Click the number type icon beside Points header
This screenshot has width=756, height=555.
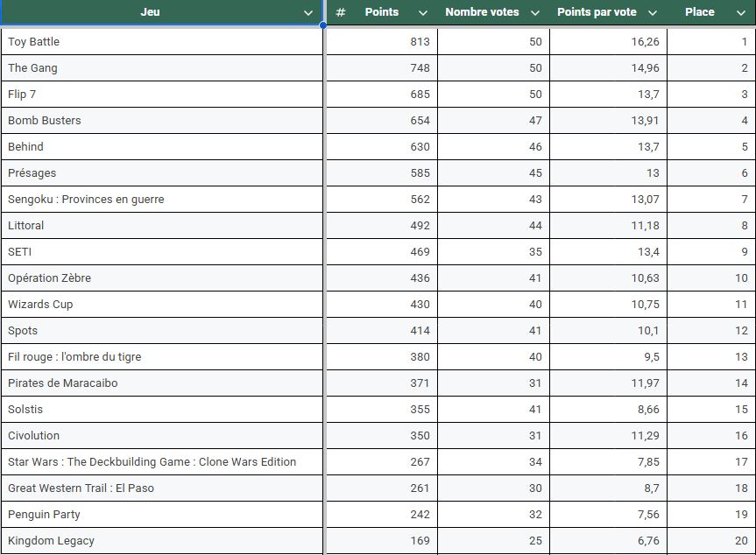coord(341,12)
